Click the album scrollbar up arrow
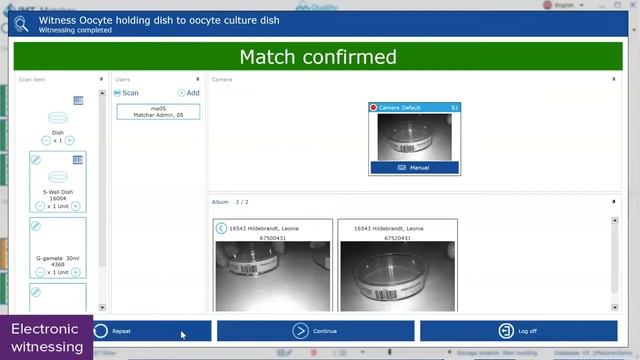The height and width of the screenshot is (360, 640). [615, 220]
